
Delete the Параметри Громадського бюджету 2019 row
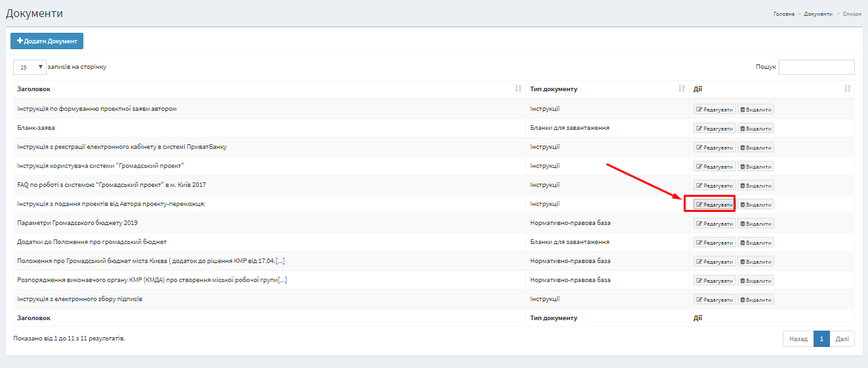coord(756,224)
